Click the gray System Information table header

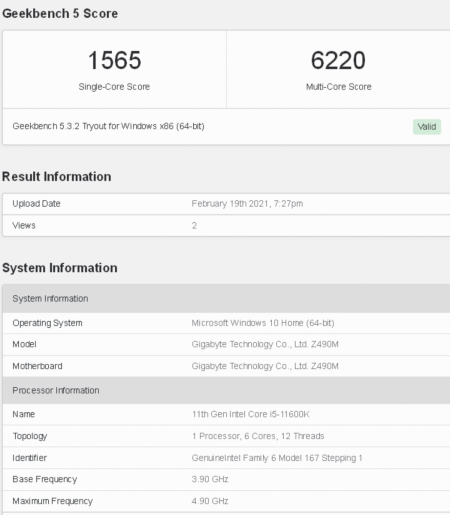(226, 299)
